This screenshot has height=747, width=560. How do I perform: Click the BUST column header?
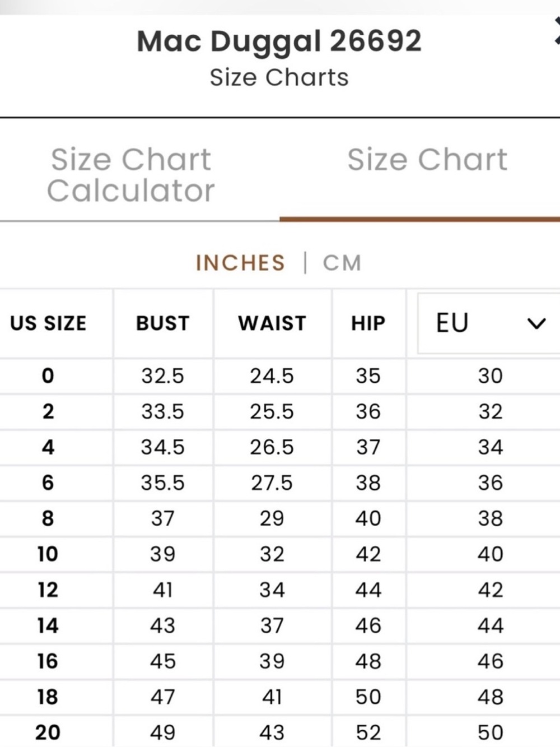click(x=163, y=323)
